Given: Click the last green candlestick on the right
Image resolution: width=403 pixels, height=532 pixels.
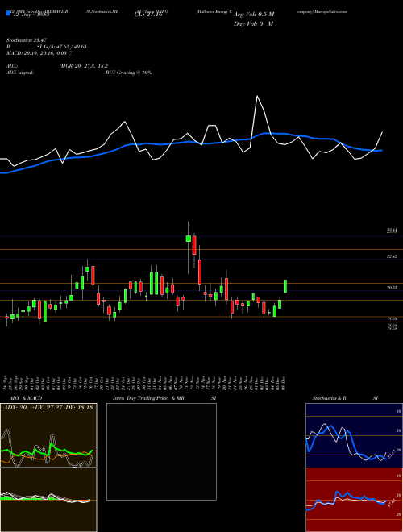Looking at the screenshot, I should (x=285, y=286).
